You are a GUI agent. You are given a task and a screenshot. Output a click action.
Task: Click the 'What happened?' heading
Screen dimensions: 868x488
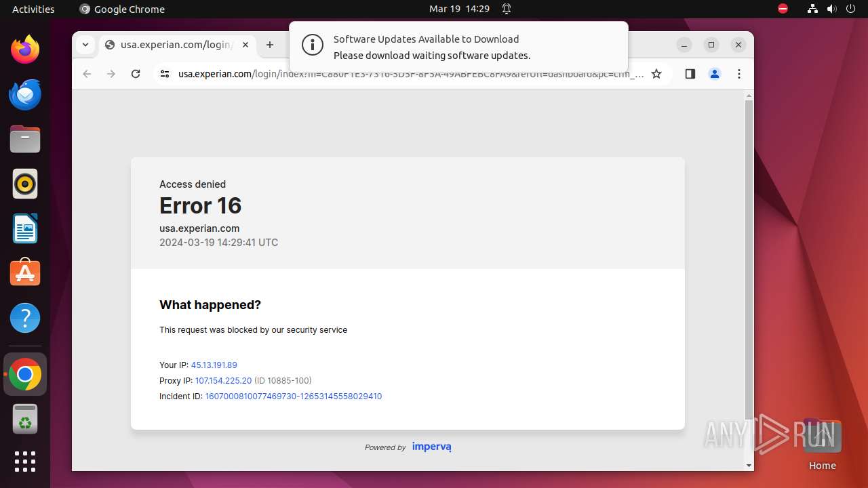(210, 305)
